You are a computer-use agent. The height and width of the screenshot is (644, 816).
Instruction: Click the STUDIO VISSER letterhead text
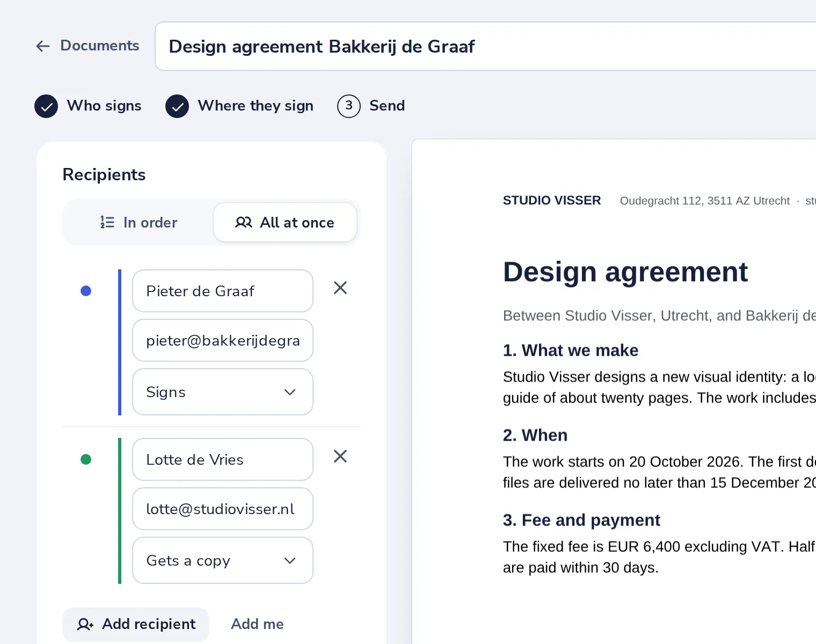pos(552,201)
